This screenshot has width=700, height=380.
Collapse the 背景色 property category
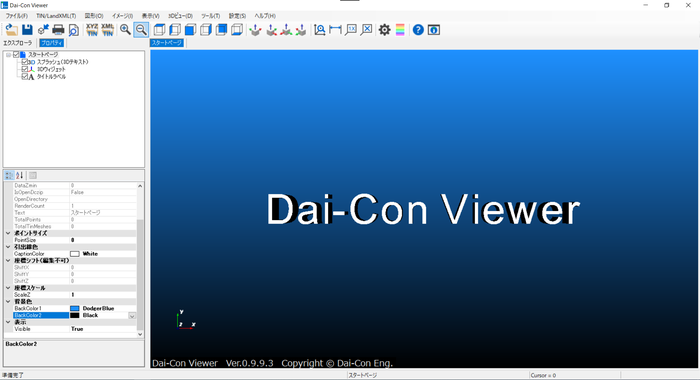click(8, 301)
